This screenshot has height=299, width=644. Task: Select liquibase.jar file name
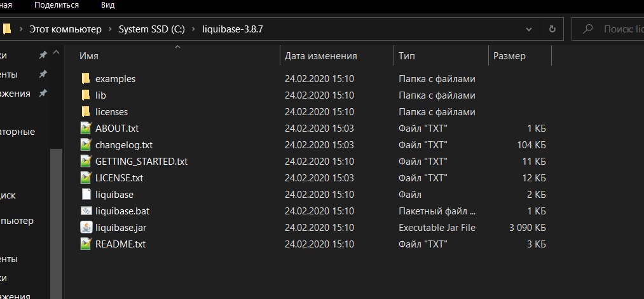(121, 228)
